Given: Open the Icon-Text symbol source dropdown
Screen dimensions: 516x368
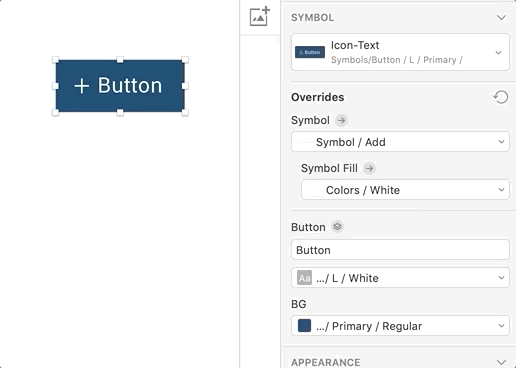Looking at the screenshot, I should (400, 52).
